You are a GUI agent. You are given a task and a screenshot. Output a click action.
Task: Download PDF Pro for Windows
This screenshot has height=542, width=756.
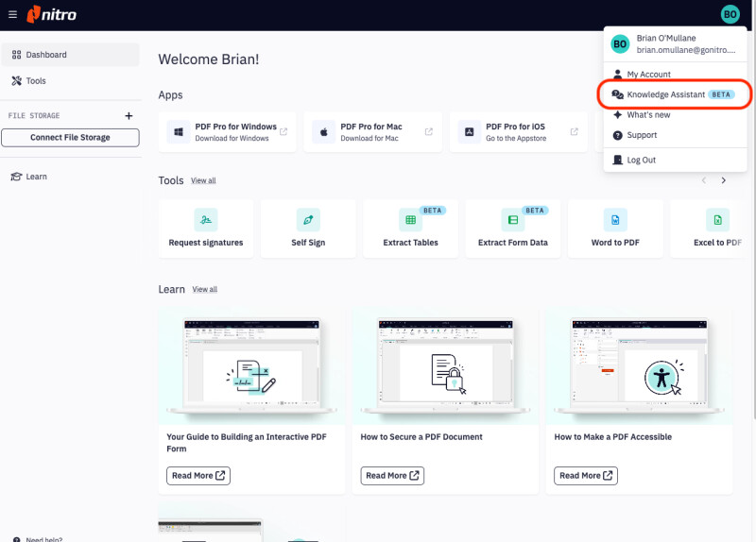[x=231, y=131]
